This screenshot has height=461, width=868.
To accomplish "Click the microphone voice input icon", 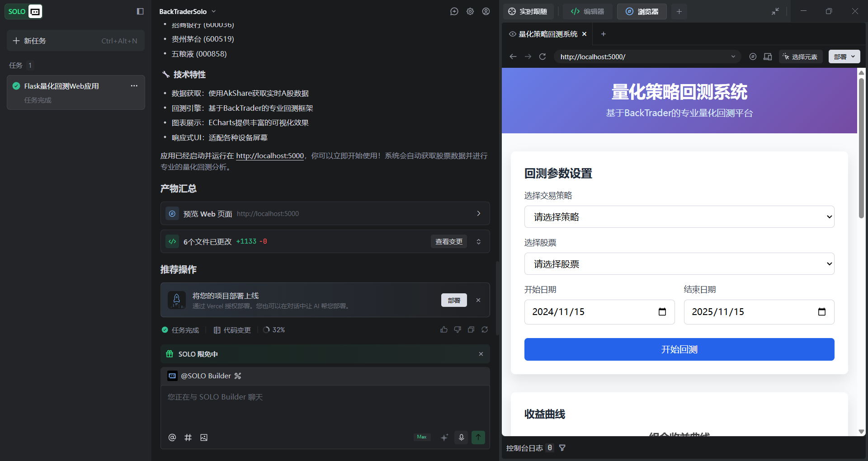I will (461, 437).
